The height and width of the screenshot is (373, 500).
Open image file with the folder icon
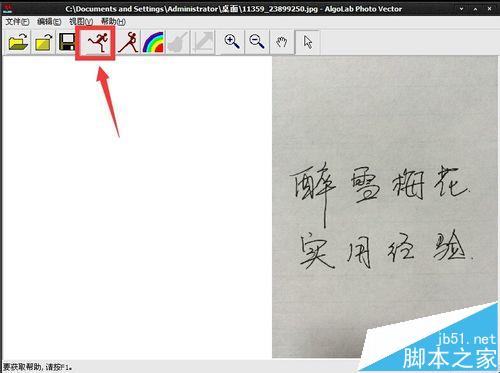coord(18,42)
